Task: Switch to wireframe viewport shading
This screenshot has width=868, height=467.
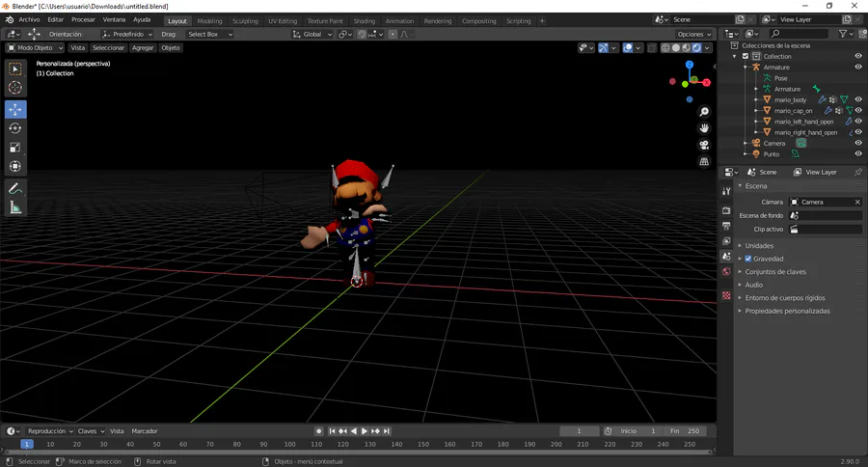Action: coord(665,48)
